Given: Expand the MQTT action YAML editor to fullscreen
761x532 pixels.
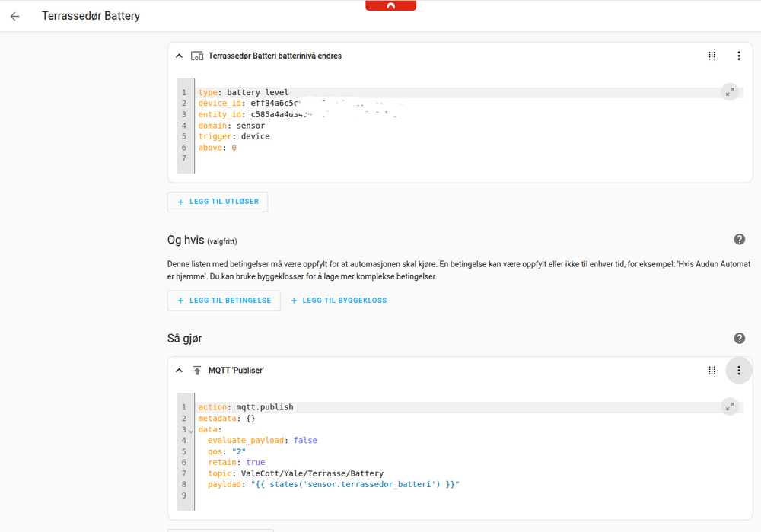Looking at the screenshot, I should click(x=729, y=406).
